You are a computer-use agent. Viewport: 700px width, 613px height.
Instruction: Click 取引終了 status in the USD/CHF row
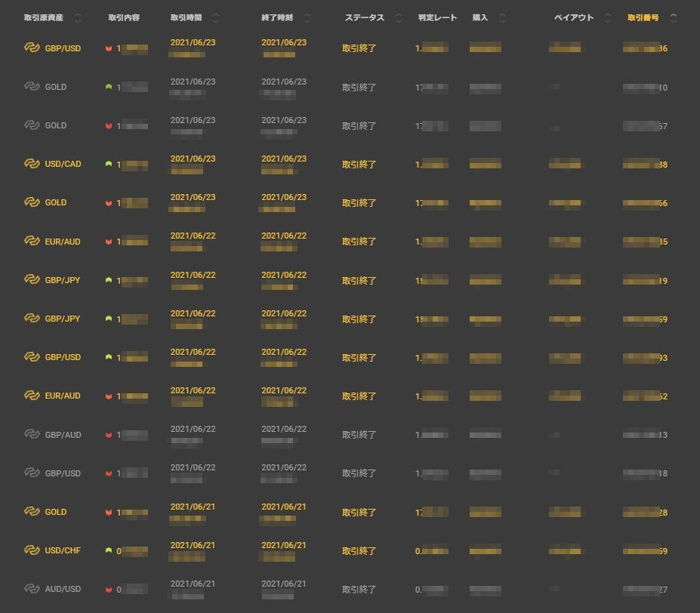point(359,551)
